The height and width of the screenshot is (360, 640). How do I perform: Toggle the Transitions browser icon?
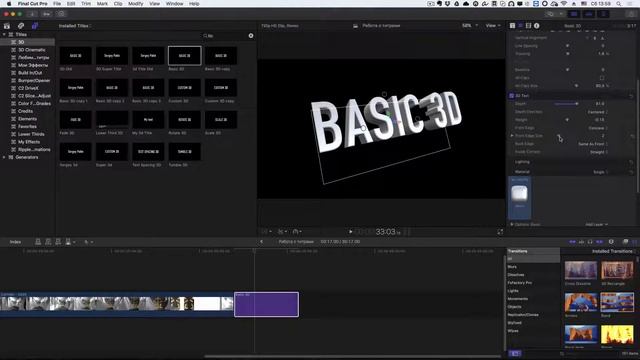point(634,242)
